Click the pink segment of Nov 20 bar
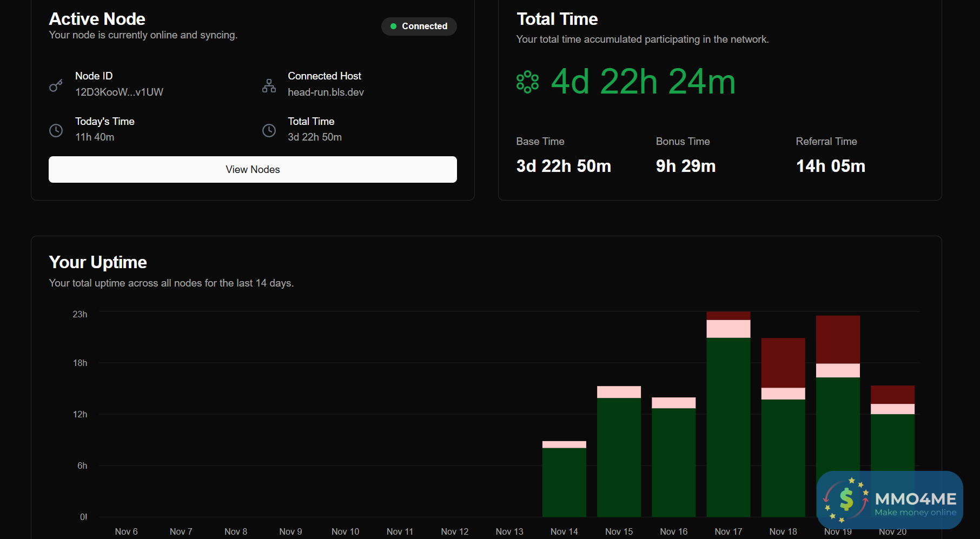This screenshot has width=980, height=539. click(x=892, y=409)
